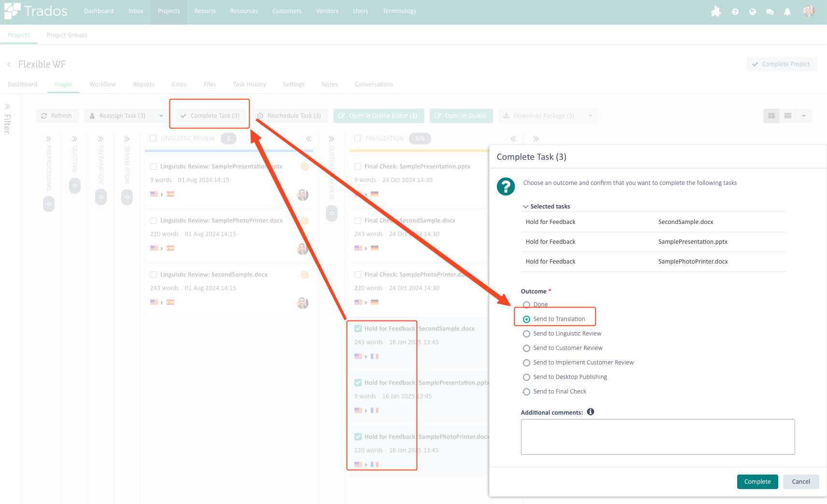Click the info icon beside Additional comments
The height and width of the screenshot is (504, 827).
pyautogui.click(x=590, y=412)
